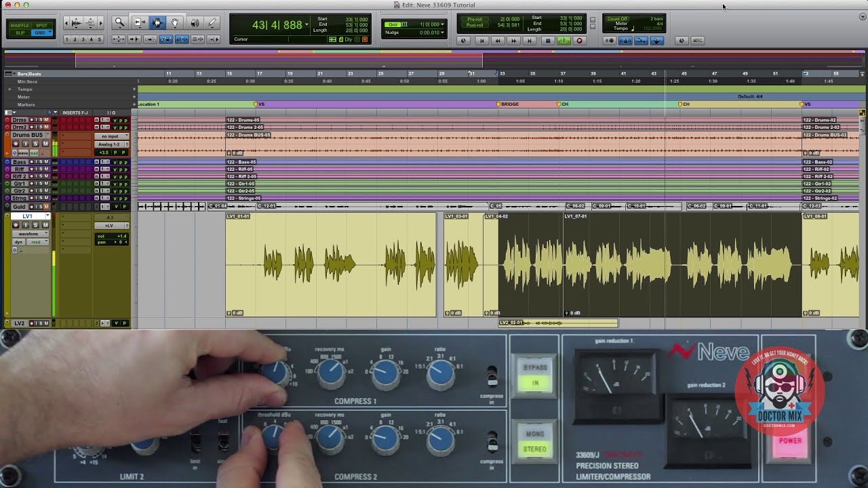Viewport: 868px width, 488px height.
Task: Select the Bass track name
Action: pos(20,162)
